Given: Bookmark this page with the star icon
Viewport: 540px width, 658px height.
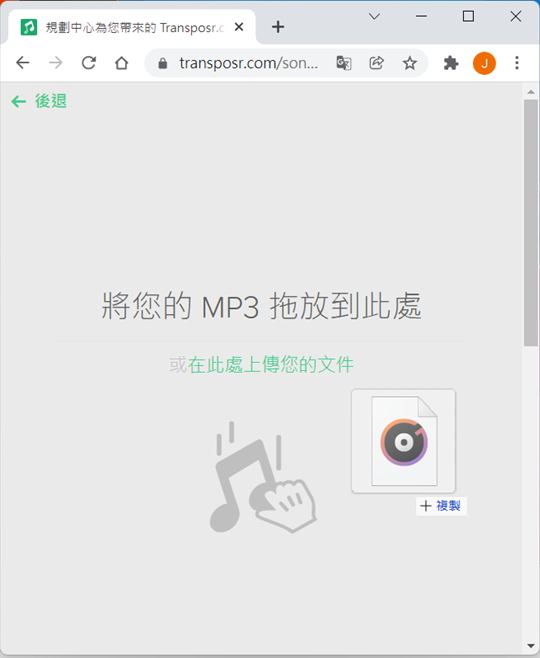Looking at the screenshot, I should tap(410, 63).
